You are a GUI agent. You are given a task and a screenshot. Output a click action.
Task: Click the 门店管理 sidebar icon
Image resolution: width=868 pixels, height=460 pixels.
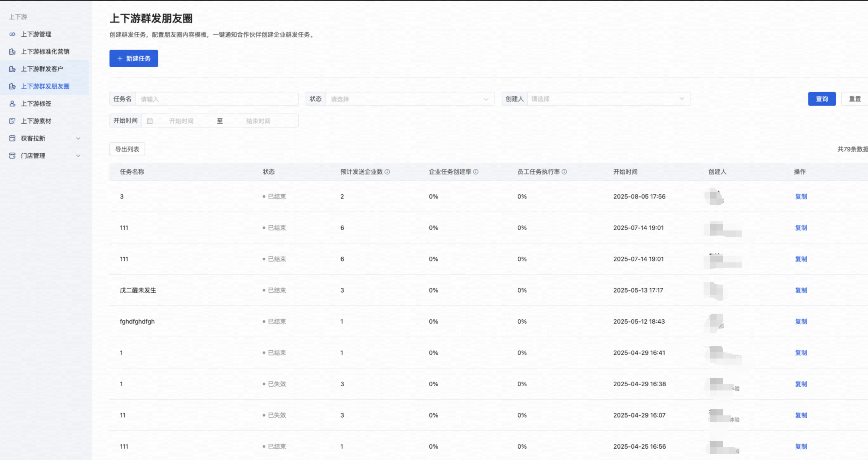(x=12, y=156)
